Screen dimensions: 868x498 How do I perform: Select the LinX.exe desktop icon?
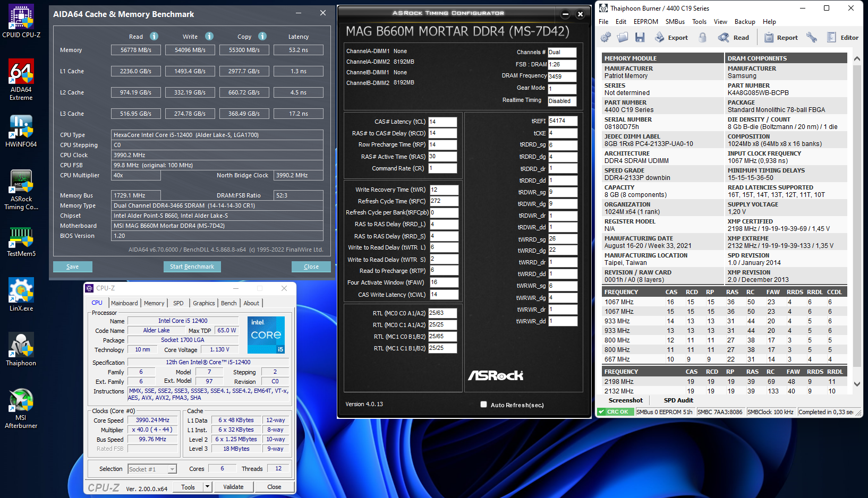tap(21, 295)
